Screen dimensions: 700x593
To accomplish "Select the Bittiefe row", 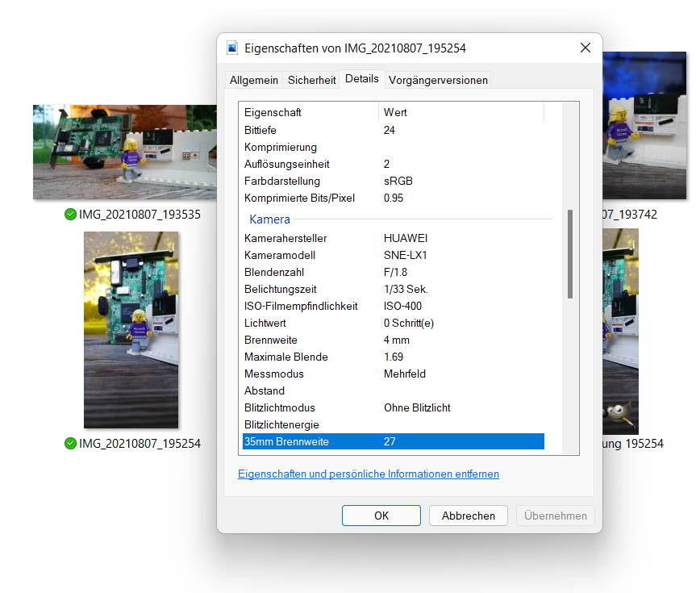I will click(394, 130).
